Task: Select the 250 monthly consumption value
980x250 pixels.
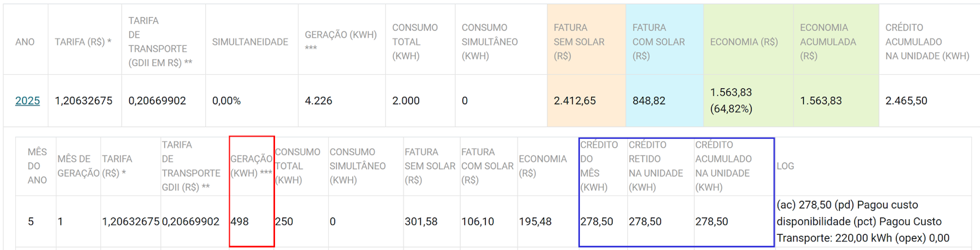Action: point(284,221)
